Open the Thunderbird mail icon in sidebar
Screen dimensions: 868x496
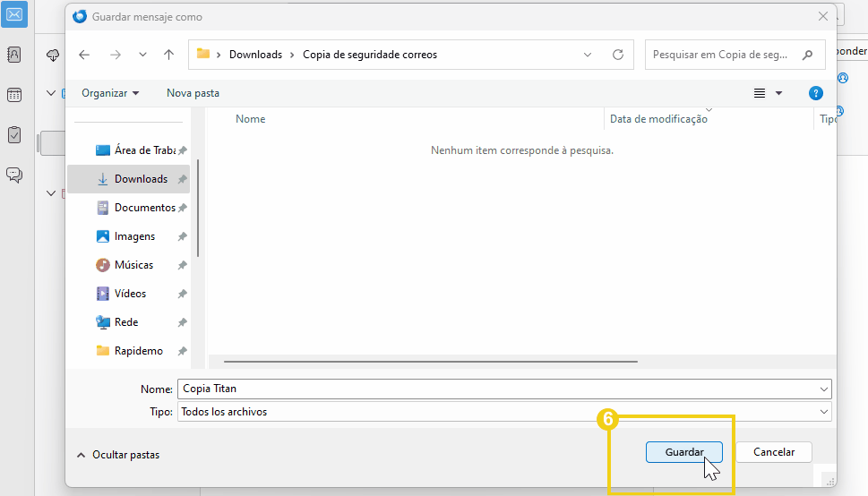point(14,14)
